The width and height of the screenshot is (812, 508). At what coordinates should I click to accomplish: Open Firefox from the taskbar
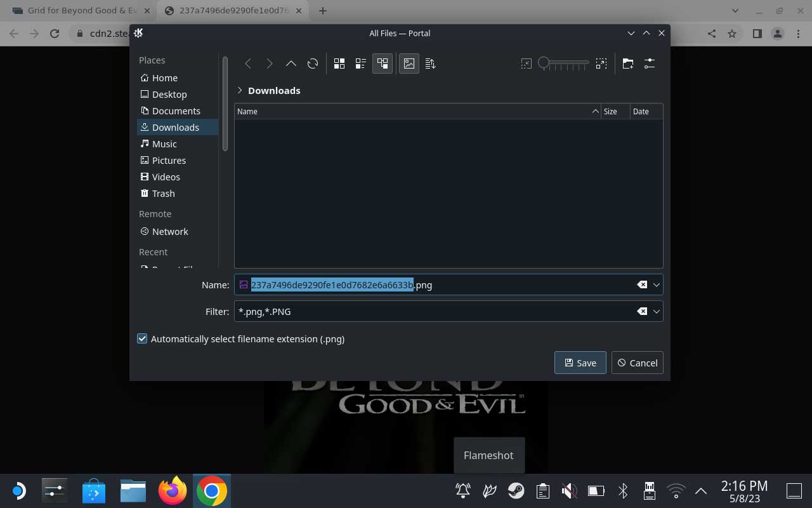click(x=172, y=491)
